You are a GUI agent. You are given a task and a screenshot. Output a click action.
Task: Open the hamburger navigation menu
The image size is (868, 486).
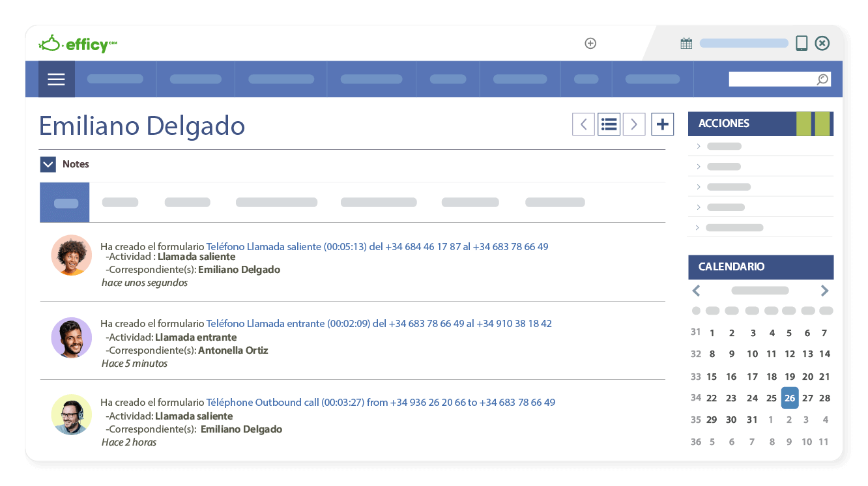[x=56, y=79]
